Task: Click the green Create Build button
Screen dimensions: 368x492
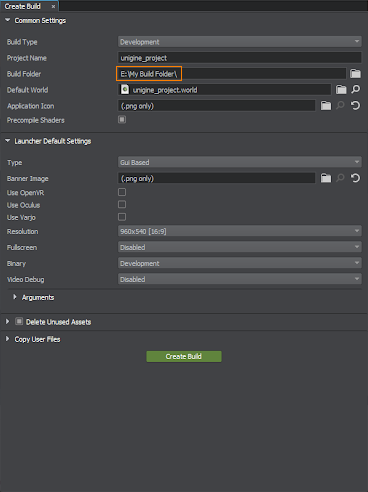Action: tap(184, 356)
